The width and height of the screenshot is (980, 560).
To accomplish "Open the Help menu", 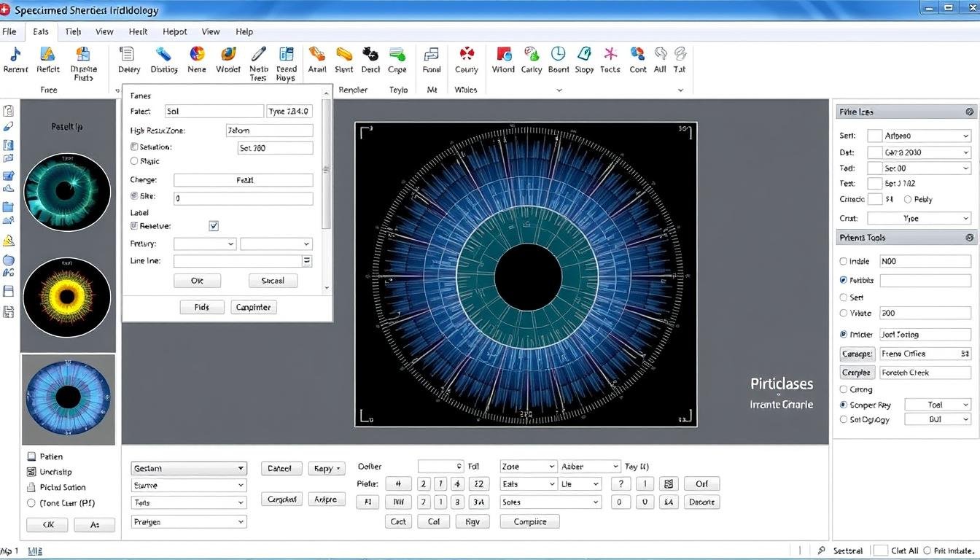I will coord(244,32).
